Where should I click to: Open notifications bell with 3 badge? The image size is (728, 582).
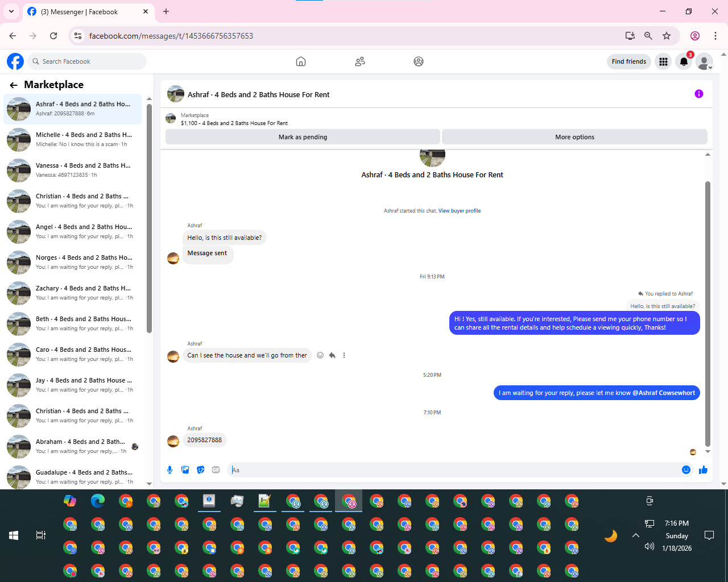(684, 61)
